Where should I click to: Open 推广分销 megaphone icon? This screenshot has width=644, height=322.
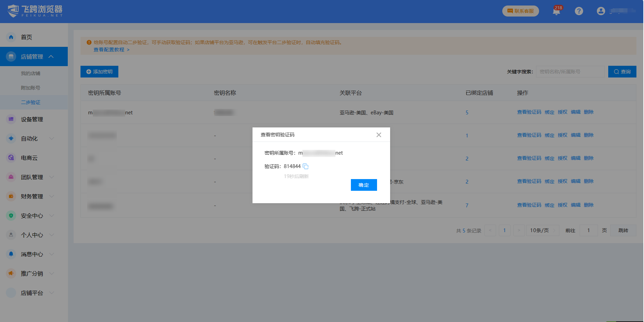[11, 273]
